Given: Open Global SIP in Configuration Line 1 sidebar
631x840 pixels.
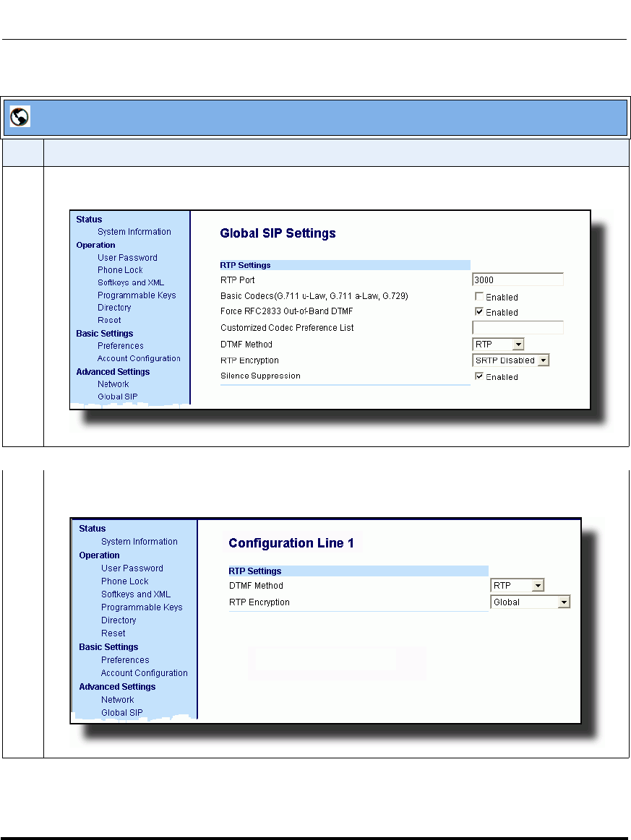Looking at the screenshot, I should tap(121, 712).
